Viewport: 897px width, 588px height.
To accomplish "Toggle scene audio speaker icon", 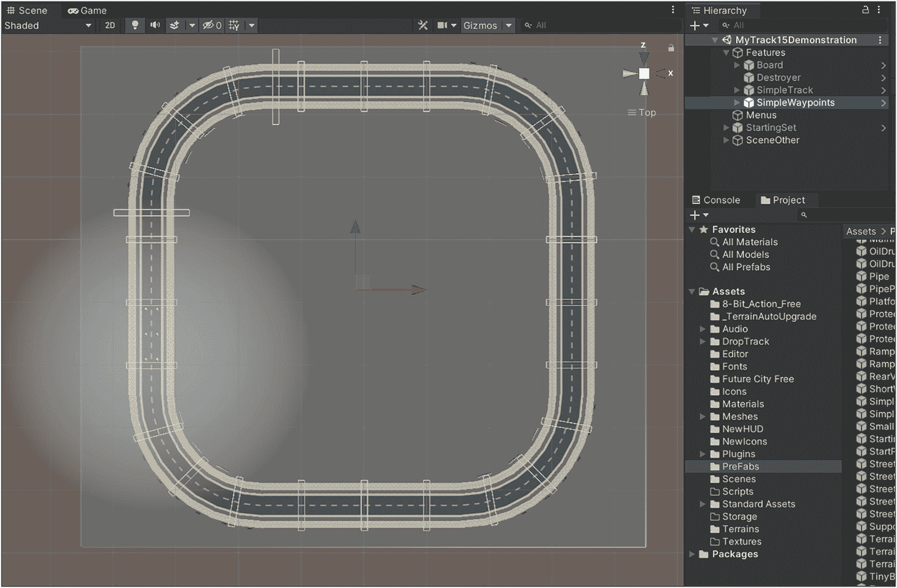I will 155,25.
